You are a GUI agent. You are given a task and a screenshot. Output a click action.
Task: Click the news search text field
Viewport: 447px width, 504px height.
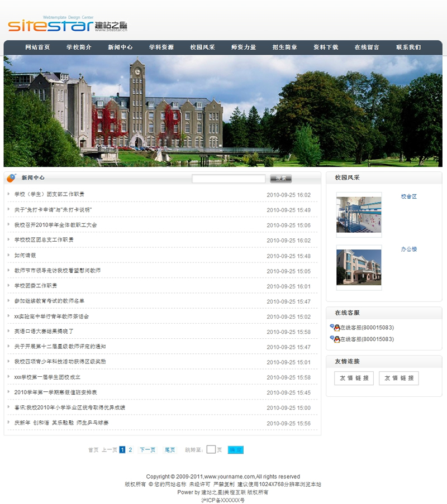229,179
